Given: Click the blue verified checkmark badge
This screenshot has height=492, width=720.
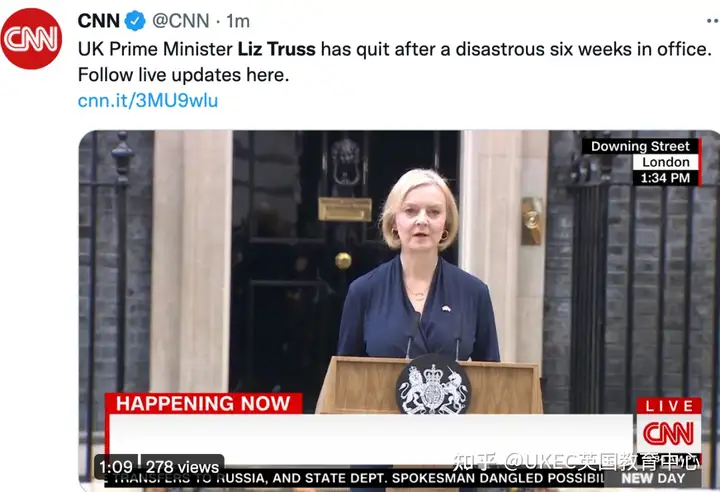Looking at the screenshot, I should [135, 21].
